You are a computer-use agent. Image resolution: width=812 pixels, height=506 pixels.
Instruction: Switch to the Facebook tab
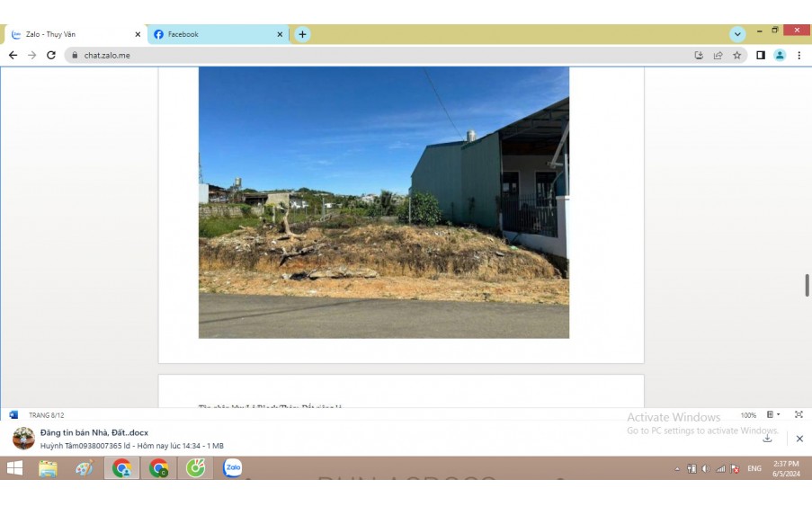pyautogui.click(x=216, y=34)
